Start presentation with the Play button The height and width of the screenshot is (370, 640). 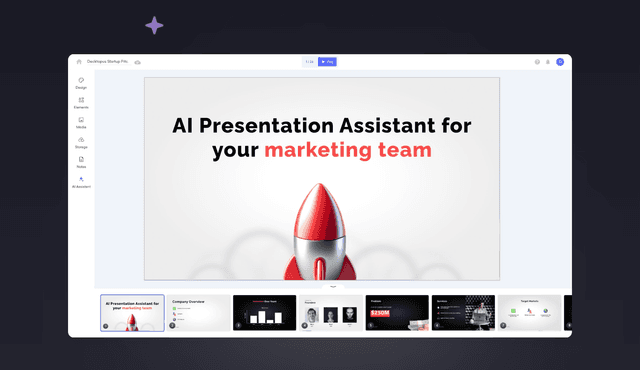327,62
